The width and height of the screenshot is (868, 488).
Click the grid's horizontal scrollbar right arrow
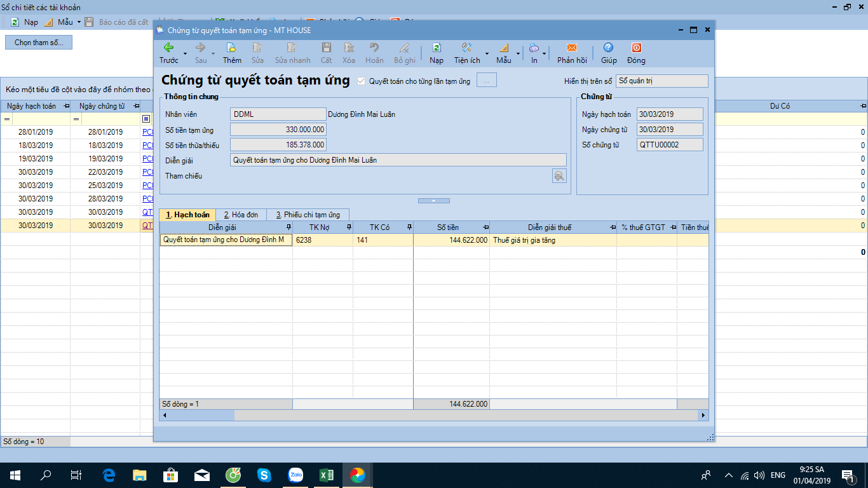coord(703,415)
